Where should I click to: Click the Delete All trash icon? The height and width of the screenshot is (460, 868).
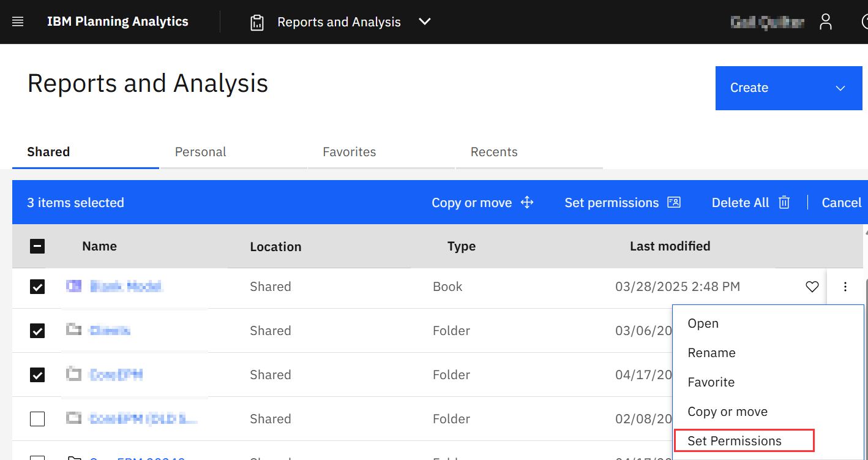784,203
